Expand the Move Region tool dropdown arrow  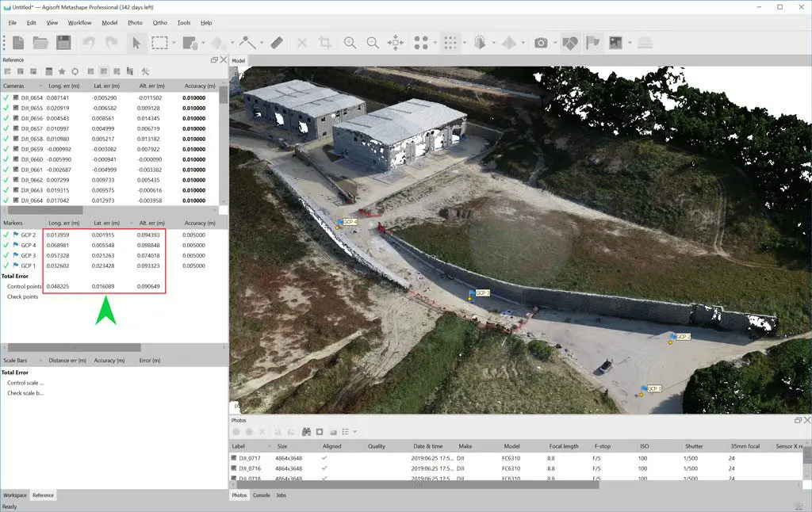coord(203,43)
